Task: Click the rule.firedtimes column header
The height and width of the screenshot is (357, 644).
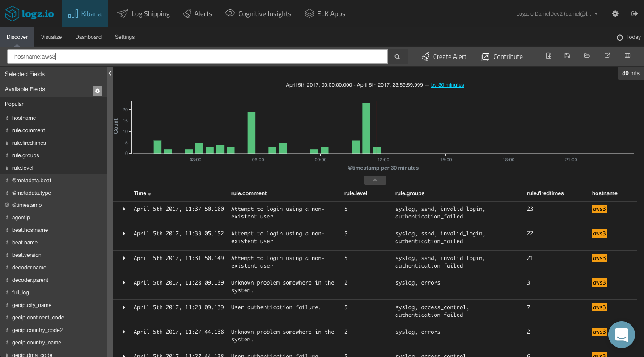Action: click(x=545, y=193)
